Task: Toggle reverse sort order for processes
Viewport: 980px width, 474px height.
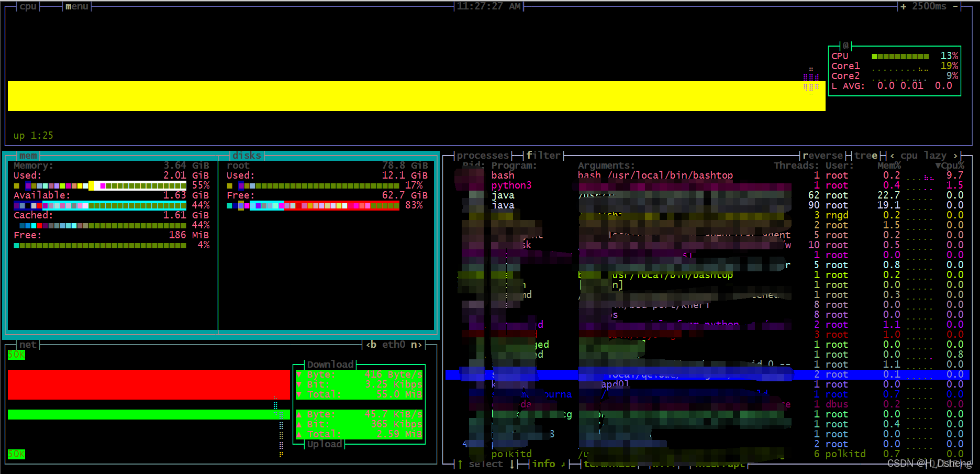Action: 822,156
